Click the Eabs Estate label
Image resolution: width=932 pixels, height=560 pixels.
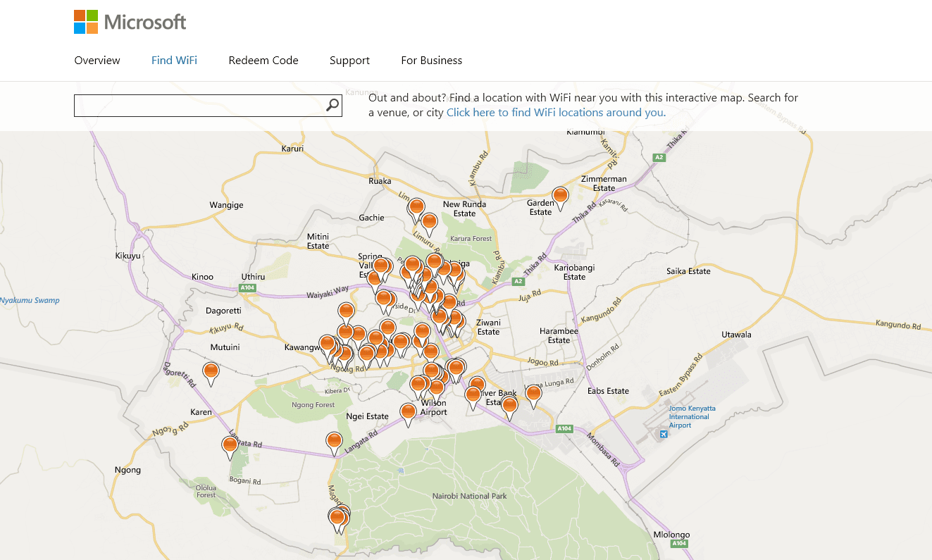coord(608,391)
